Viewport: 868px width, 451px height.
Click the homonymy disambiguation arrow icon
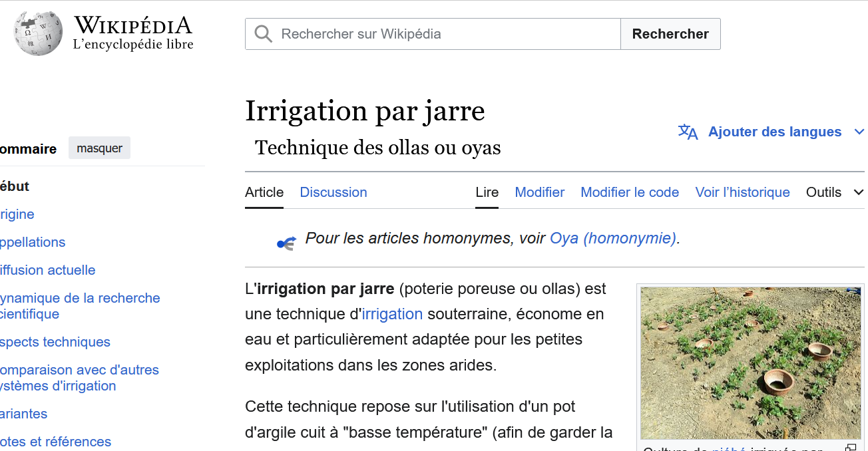[x=286, y=243]
